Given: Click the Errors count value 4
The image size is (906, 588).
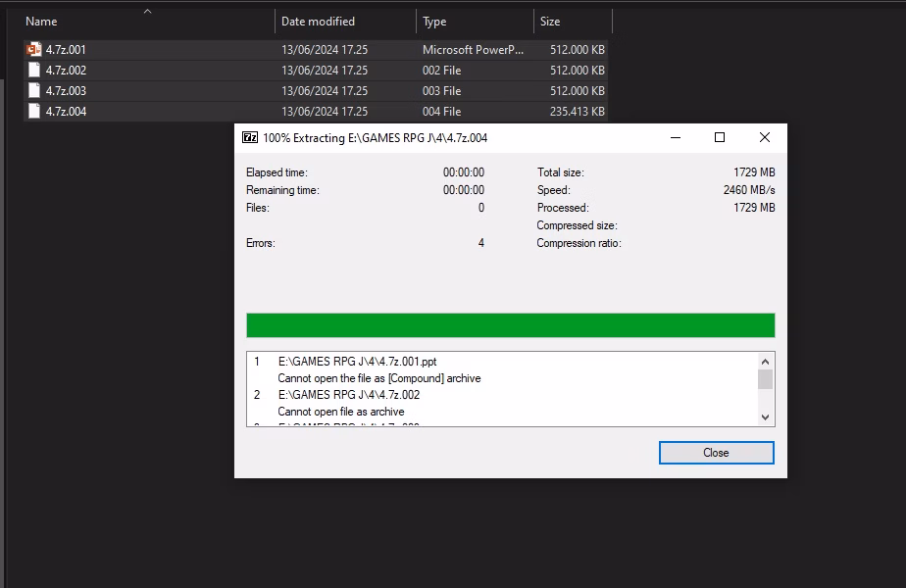Looking at the screenshot, I should pyautogui.click(x=480, y=243).
